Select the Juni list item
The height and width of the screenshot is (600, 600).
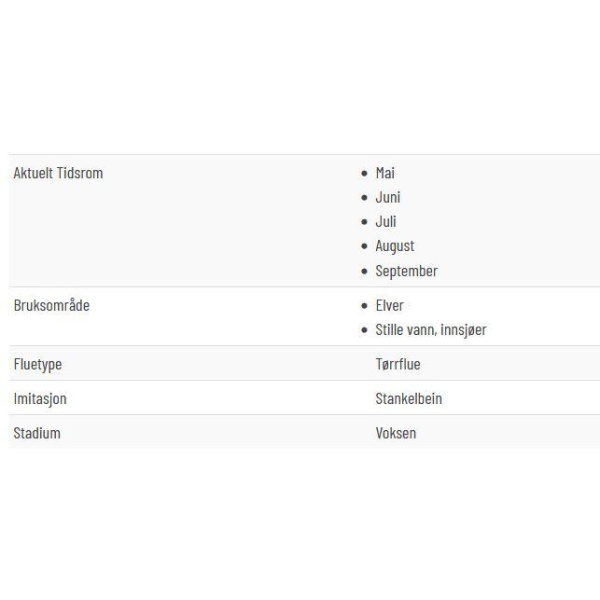point(388,197)
